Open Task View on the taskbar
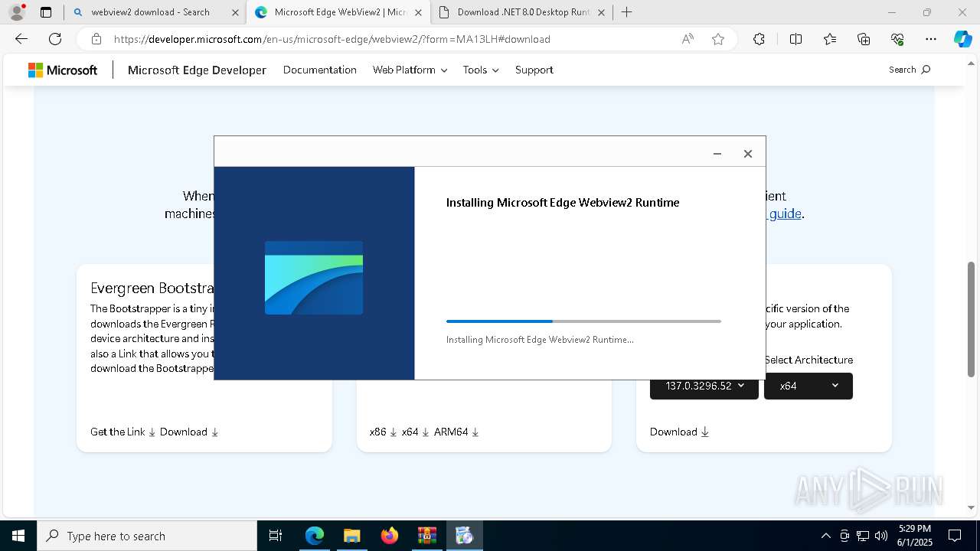 tap(276, 536)
